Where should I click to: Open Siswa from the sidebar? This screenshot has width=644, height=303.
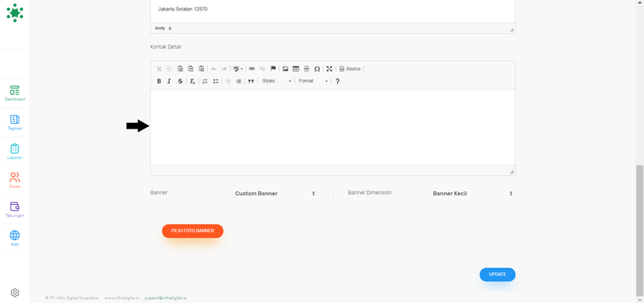click(x=14, y=180)
